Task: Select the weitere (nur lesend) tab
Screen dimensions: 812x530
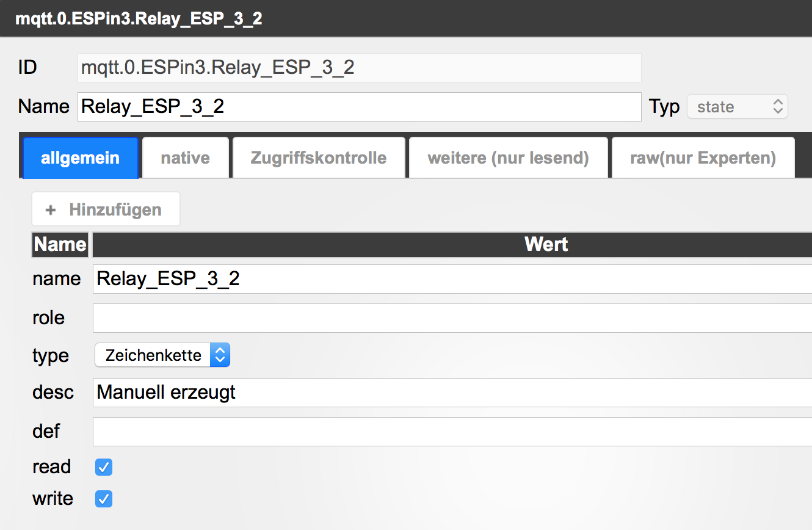Action: point(508,158)
